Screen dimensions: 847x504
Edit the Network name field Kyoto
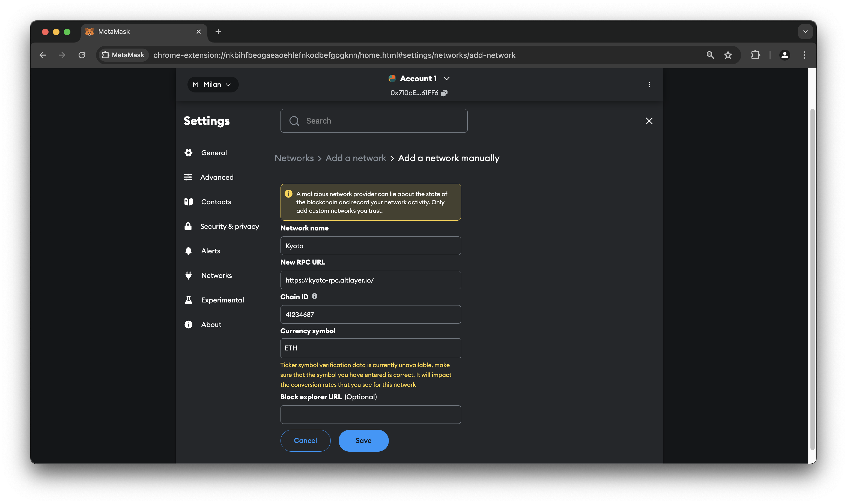[x=370, y=246]
